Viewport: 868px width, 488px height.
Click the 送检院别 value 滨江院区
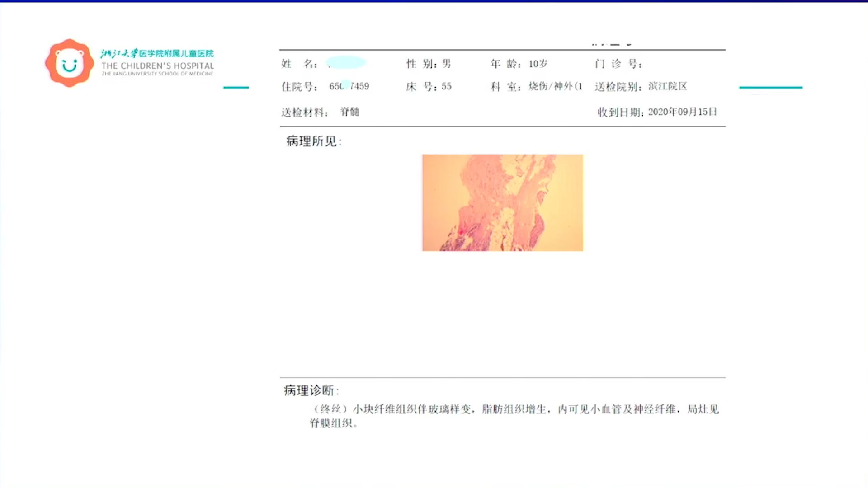pyautogui.click(x=668, y=86)
